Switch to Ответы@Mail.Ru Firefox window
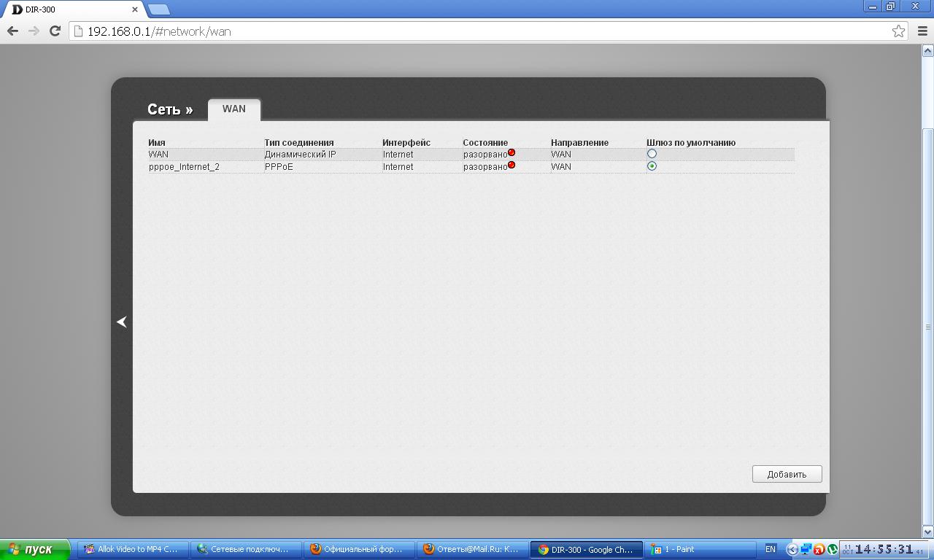The image size is (934, 560). pyautogui.click(x=471, y=550)
